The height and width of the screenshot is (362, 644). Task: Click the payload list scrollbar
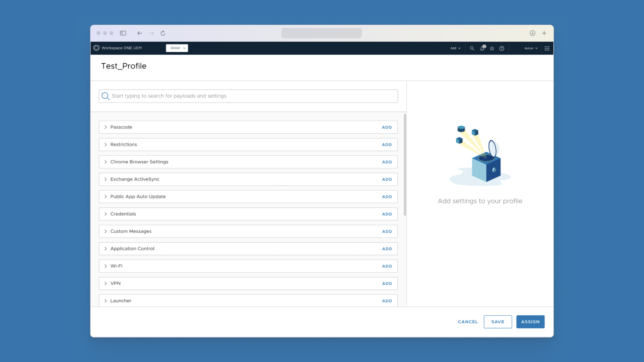coord(405,165)
